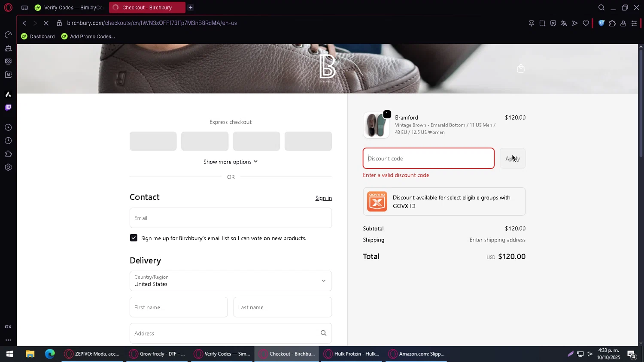
Task: Switch to Verify Codes SimplyCodes tab
Action: click(x=70, y=8)
